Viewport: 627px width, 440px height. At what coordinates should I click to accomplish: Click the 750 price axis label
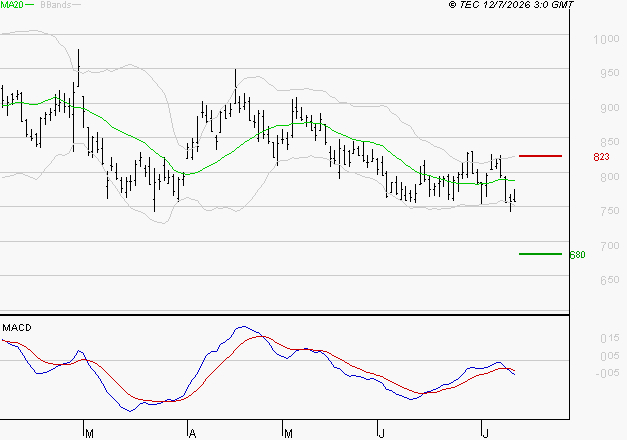(610, 211)
